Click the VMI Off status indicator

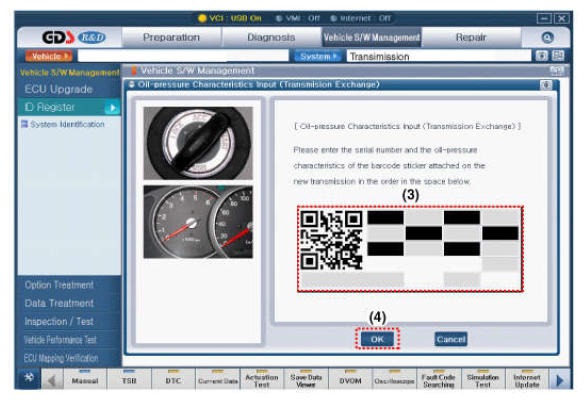(x=298, y=18)
